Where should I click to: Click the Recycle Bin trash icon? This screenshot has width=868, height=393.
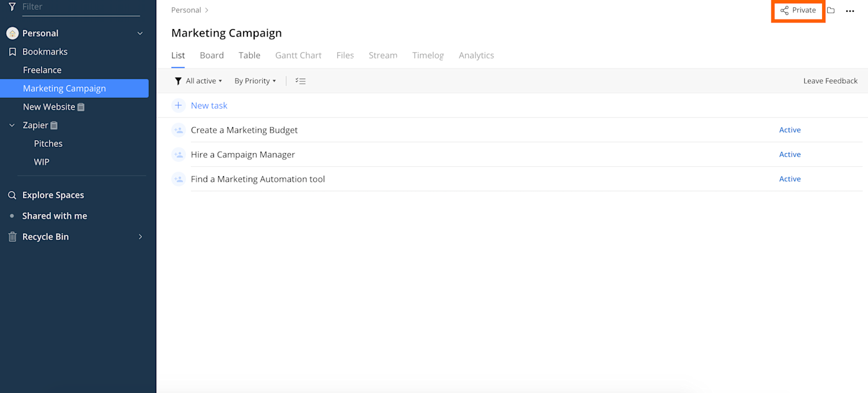(12, 237)
